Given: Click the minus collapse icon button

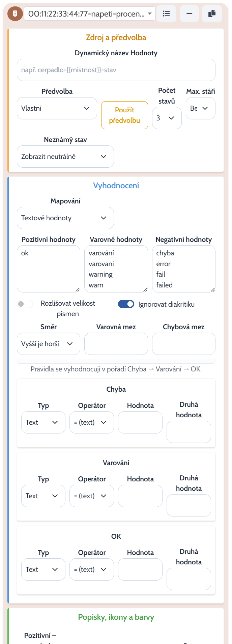Looking at the screenshot, I should point(190,13).
